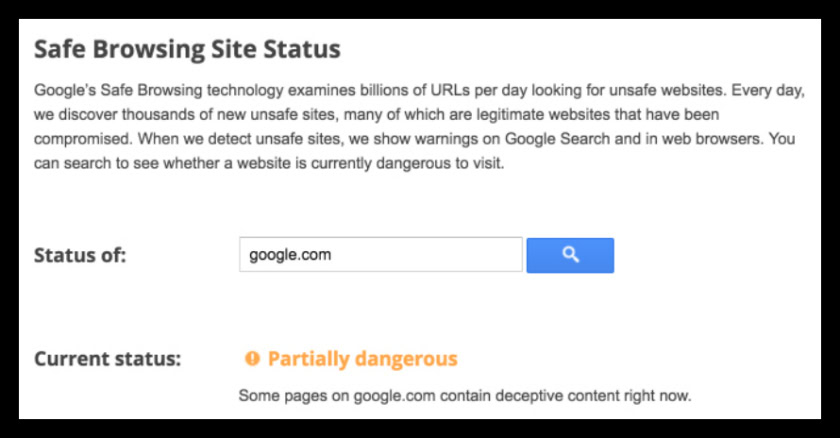Focus the input field containing google.com

click(x=380, y=255)
